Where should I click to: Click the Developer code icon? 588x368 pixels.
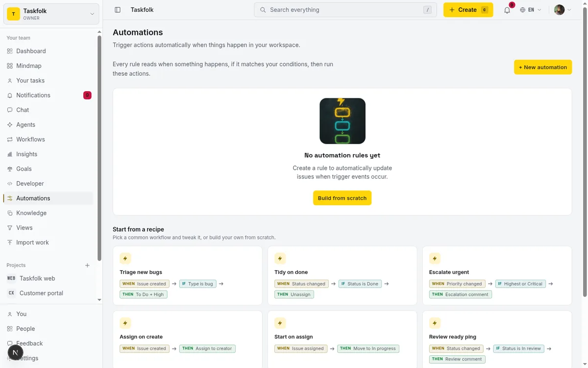10,184
